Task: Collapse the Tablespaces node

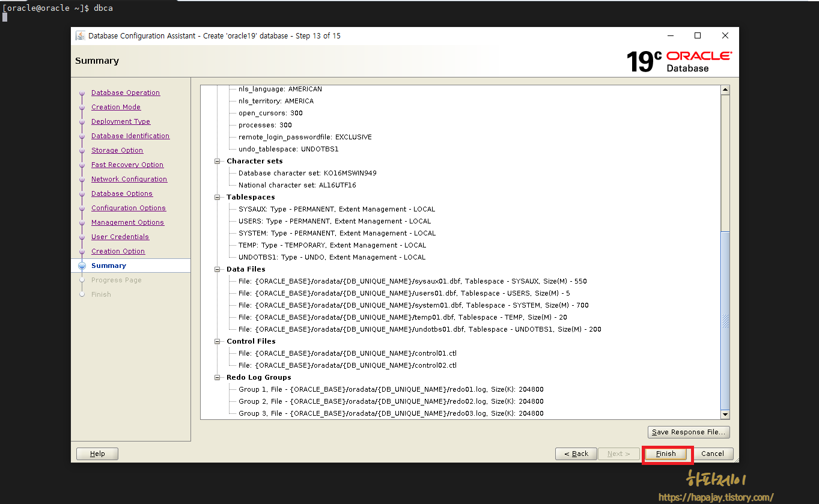Action: pyautogui.click(x=218, y=197)
